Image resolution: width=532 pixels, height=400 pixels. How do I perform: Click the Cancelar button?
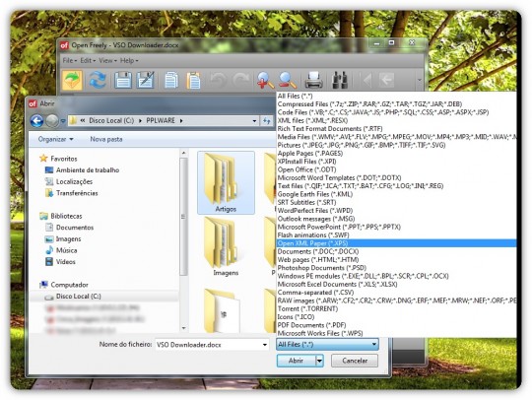tap(355, 361)
